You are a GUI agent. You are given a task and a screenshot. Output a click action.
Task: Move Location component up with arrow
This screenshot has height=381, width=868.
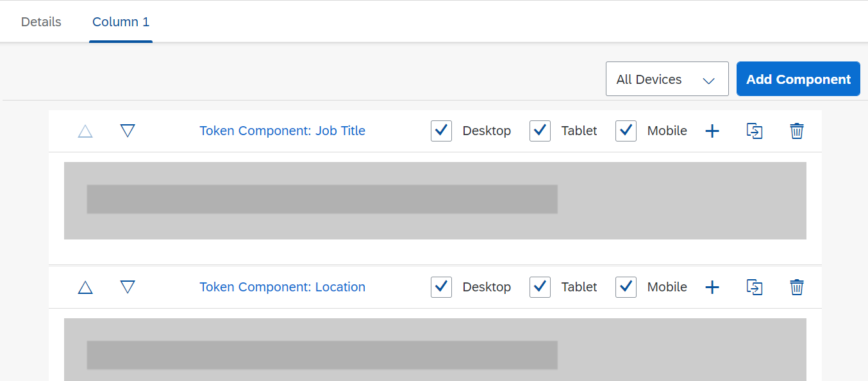tap(85, 288)
